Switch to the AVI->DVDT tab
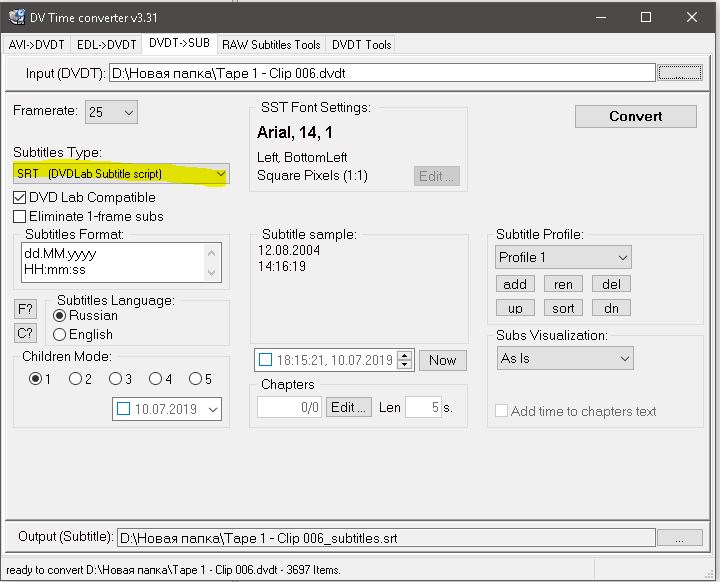 point(37,44)
